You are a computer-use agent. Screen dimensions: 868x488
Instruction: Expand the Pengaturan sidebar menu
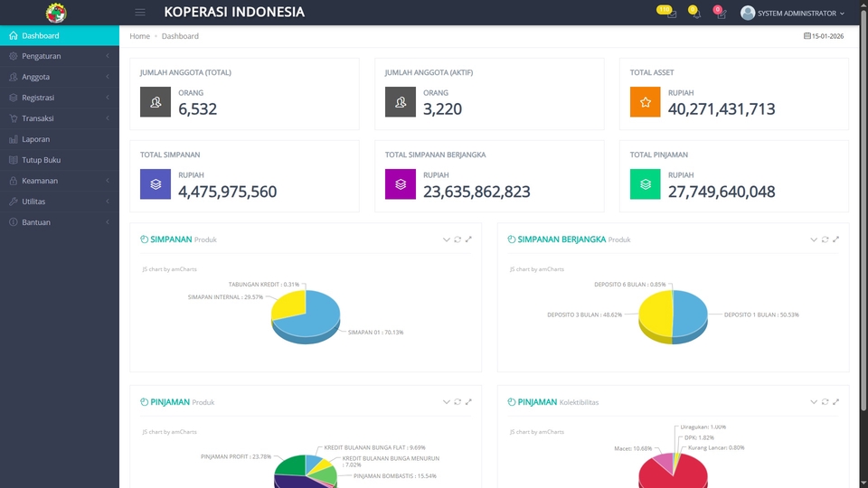(59, 56)
